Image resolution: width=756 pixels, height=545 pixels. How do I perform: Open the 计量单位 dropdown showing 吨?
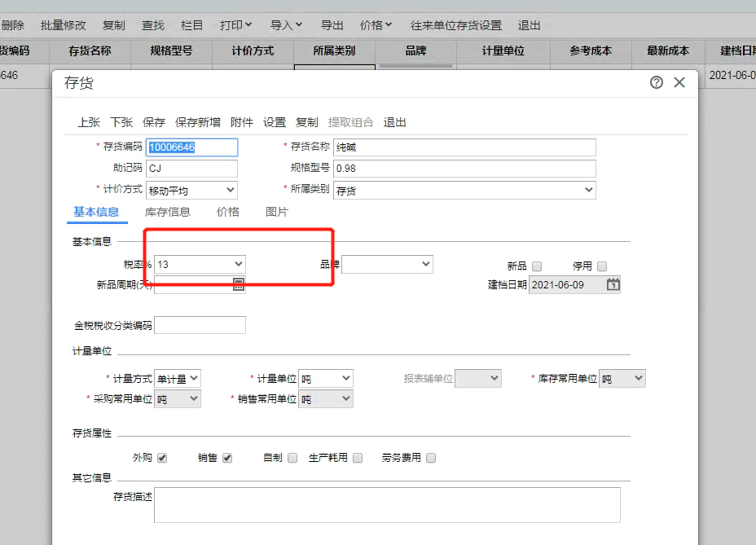tap(326, 379)
